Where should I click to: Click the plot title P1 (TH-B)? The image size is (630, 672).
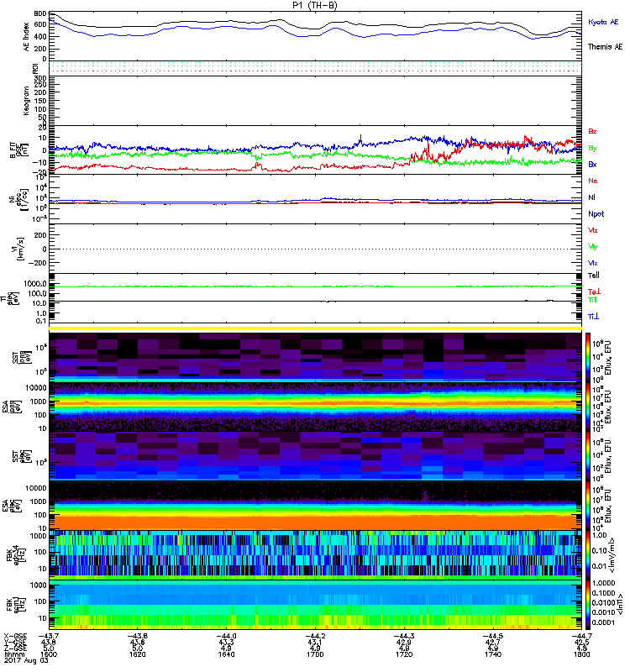point(314,5)
